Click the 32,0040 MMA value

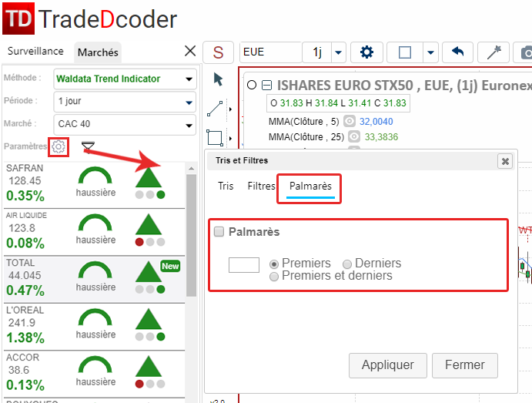376,122
